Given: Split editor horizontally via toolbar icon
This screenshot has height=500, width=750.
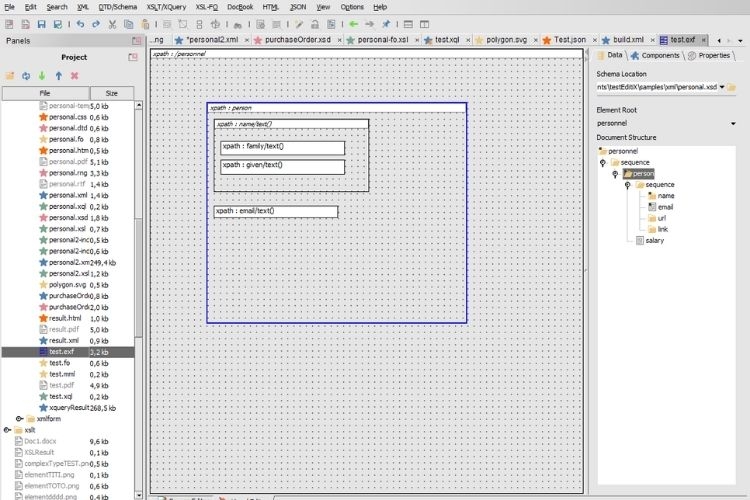Looking at the screenshot, I should (x=408, y=24).
